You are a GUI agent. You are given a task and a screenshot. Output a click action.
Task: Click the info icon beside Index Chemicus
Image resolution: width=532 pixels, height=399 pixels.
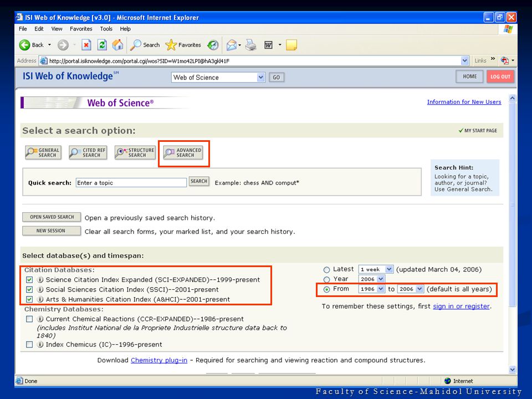40,344
